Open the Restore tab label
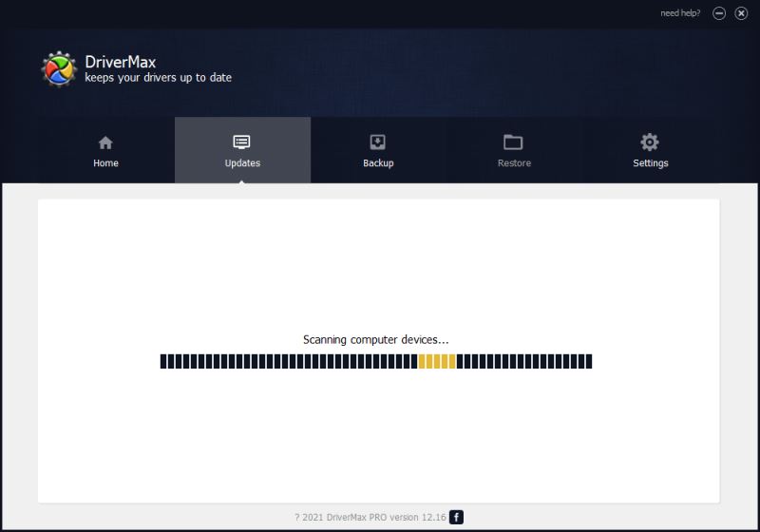 [x=514, y=162]
